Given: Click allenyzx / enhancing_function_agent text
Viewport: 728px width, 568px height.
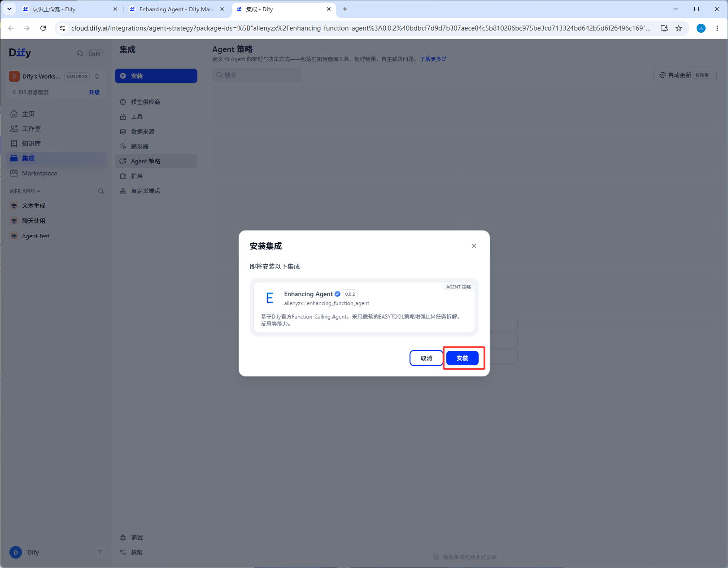Looking at the screenshot, I should [327, 303].
